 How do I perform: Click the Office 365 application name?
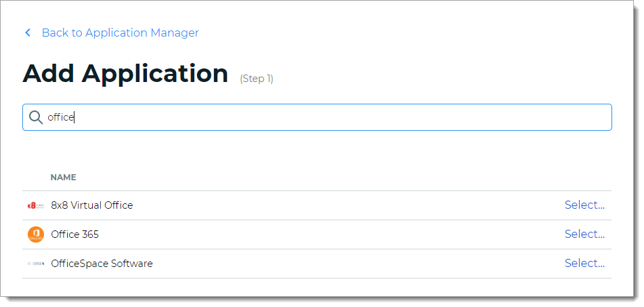click(74, 234)
